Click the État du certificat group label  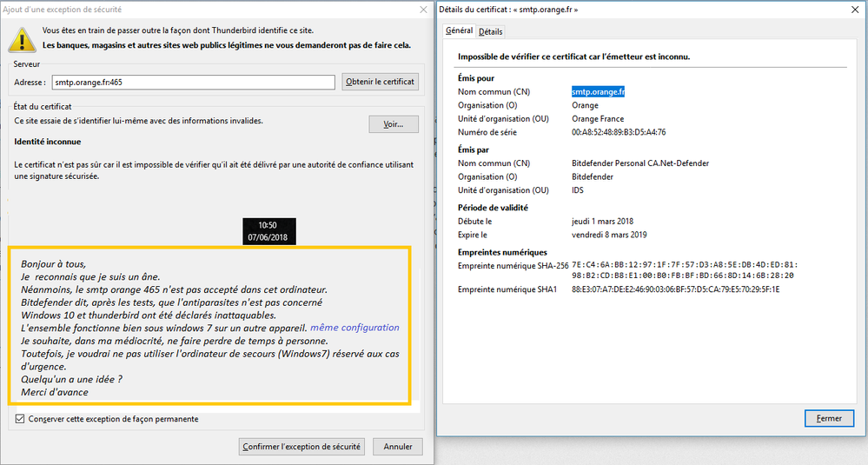coord(43,106)
